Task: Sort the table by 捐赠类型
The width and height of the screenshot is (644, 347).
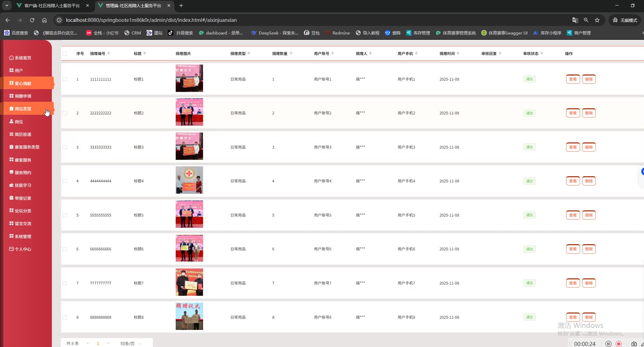Action: point(249,53)
